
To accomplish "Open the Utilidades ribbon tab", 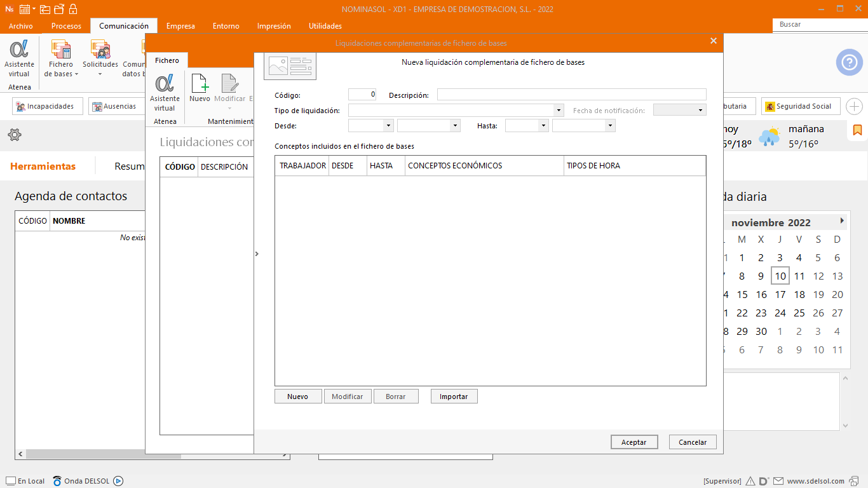I will 325,26.
